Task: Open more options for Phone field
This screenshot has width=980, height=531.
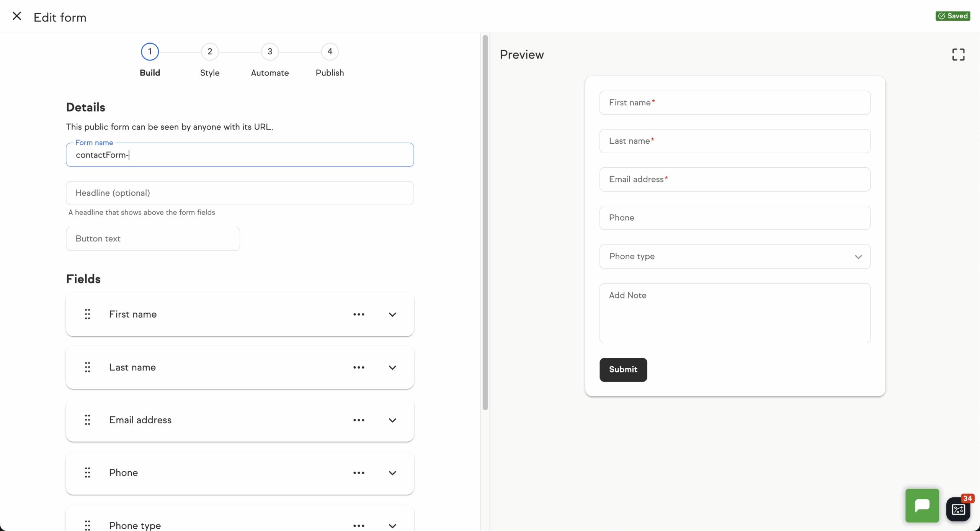Action: coord(359,473)
